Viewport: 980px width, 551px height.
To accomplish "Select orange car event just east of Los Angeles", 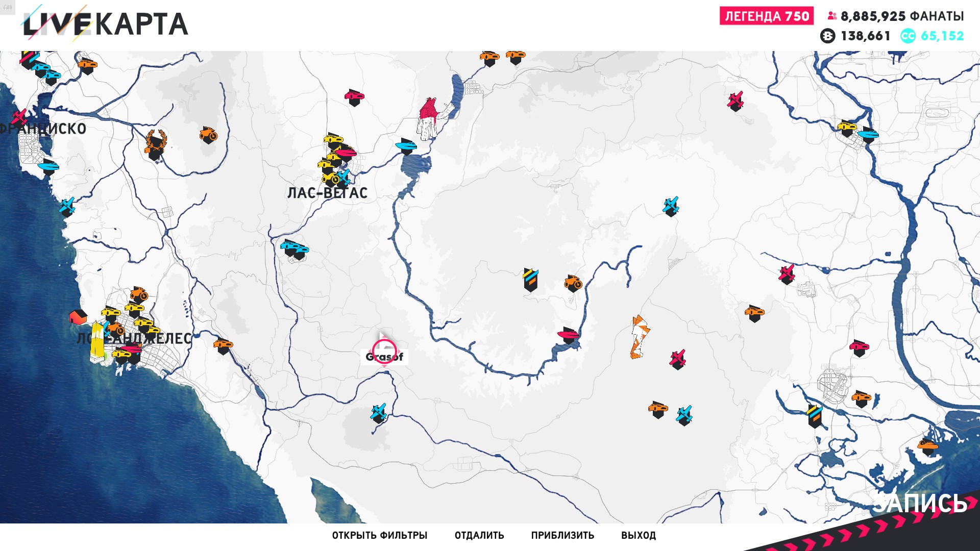I will coord(223,346).
